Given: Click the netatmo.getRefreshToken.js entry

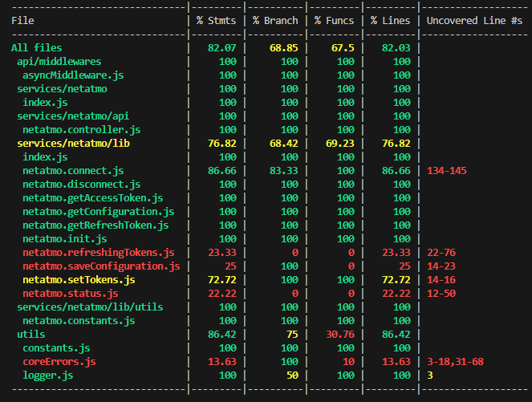Looking at the screenshot, I should pyautogui.click(x=95, y=225).
